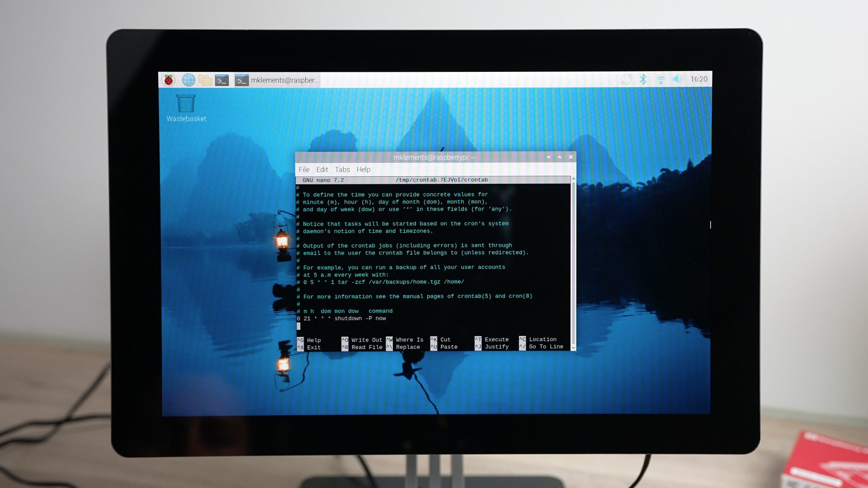
Task: Maximize the terminal window
Action: (x=560, y=157)
